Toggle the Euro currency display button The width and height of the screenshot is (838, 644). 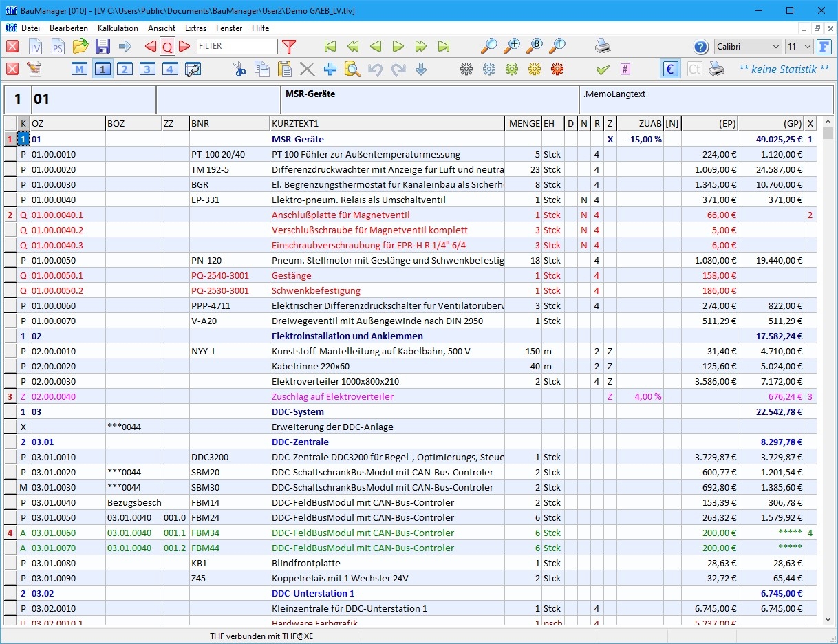(x=670, y=69)
